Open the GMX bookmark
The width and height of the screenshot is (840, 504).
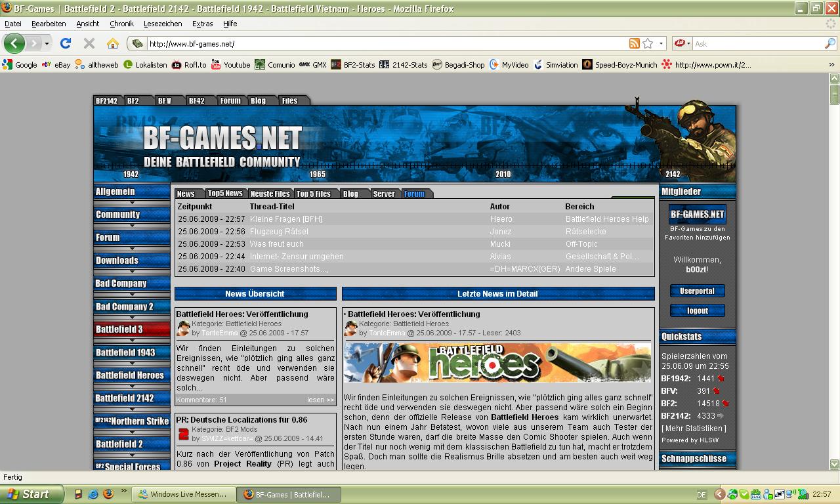(313, 64)
